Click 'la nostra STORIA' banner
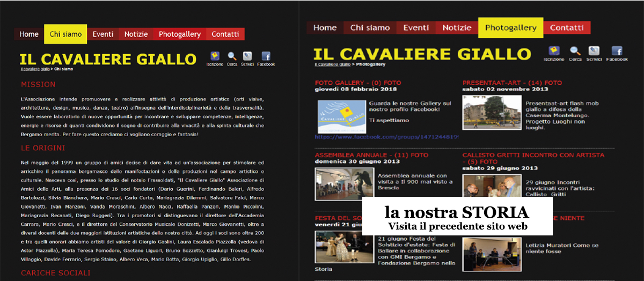Screen dimensions: 644x281 458,216
